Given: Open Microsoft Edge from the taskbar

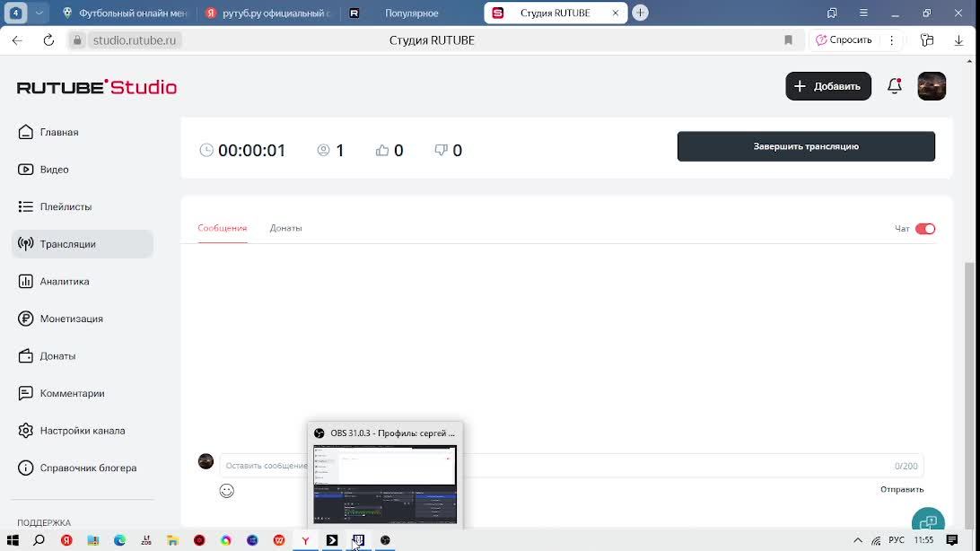Looking at the screenshot, I should point(119,540).
